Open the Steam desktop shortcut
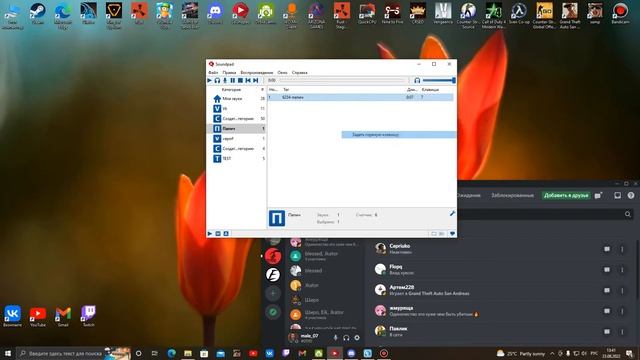 (38, 14)
